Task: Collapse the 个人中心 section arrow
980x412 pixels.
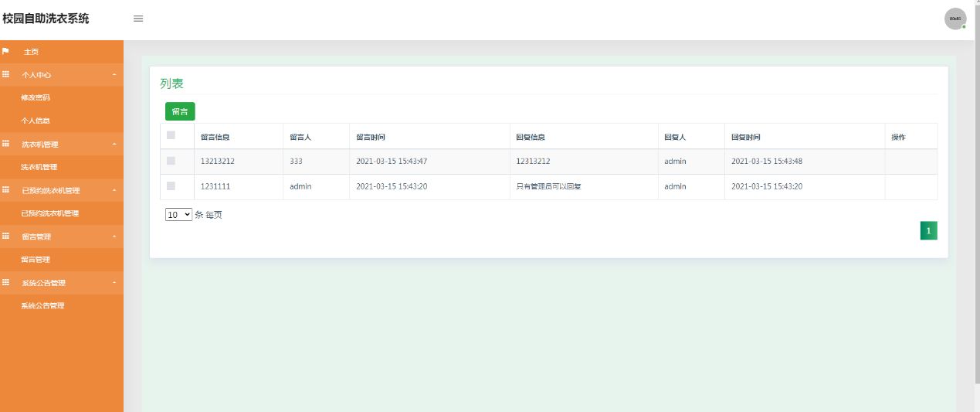Action: pos(114,75)
